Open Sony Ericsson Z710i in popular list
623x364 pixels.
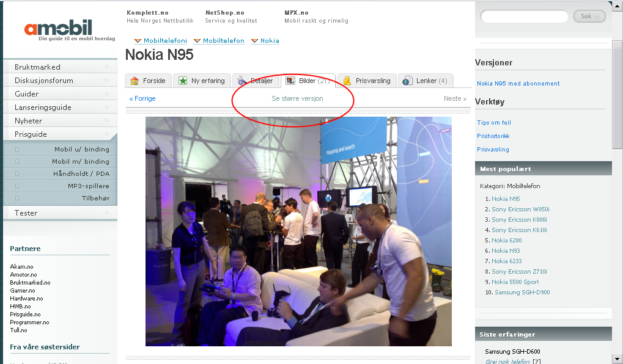pyautogui.click(x=519, y=272)
